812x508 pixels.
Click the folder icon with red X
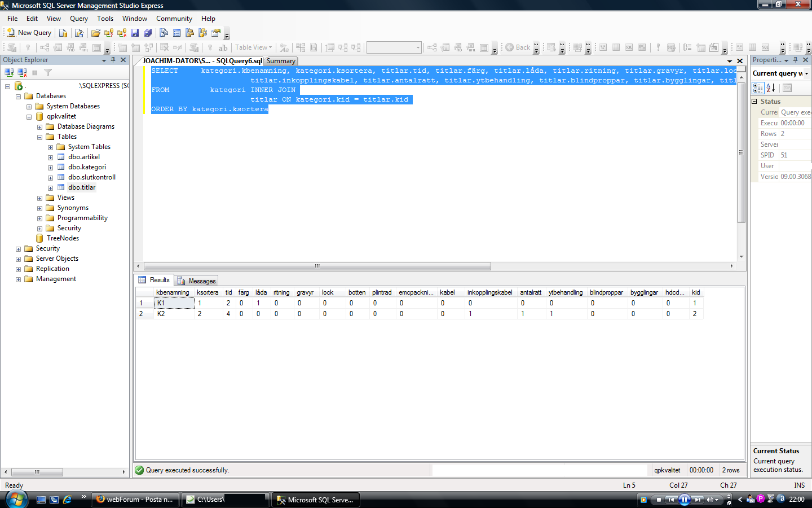click(x=122, y=33)
